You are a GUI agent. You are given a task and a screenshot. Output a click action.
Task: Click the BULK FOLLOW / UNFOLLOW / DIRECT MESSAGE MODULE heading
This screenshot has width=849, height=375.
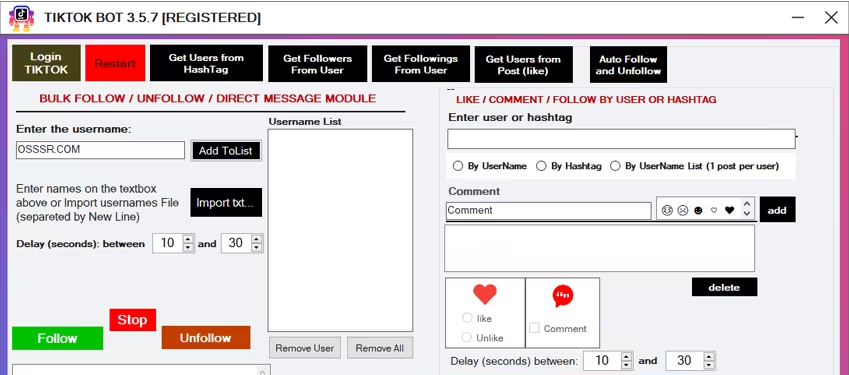pos(208,98)
